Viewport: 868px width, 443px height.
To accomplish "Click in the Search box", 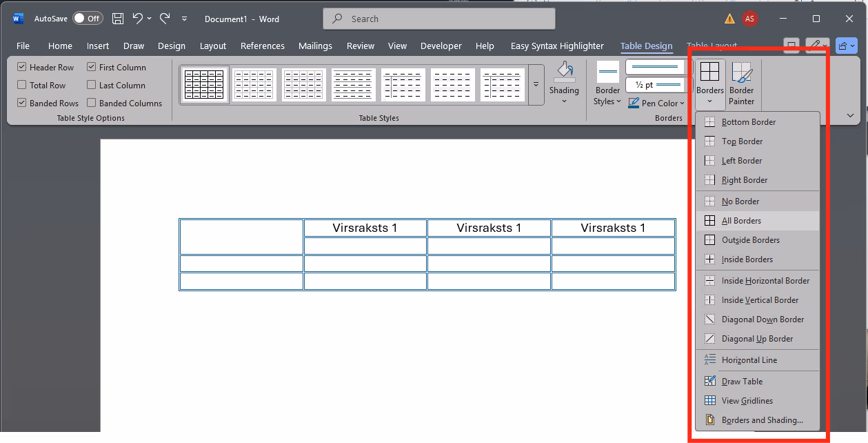I will tap(439, 19).
